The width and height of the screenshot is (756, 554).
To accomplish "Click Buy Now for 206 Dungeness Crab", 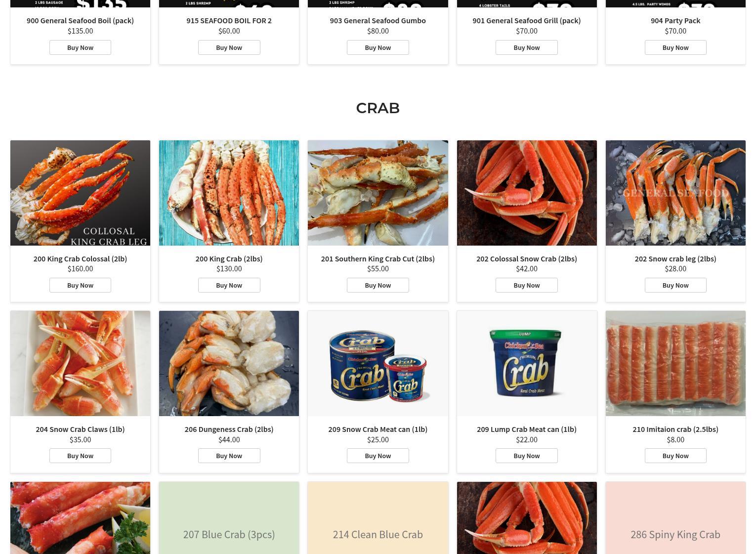I will pos(229,456).
